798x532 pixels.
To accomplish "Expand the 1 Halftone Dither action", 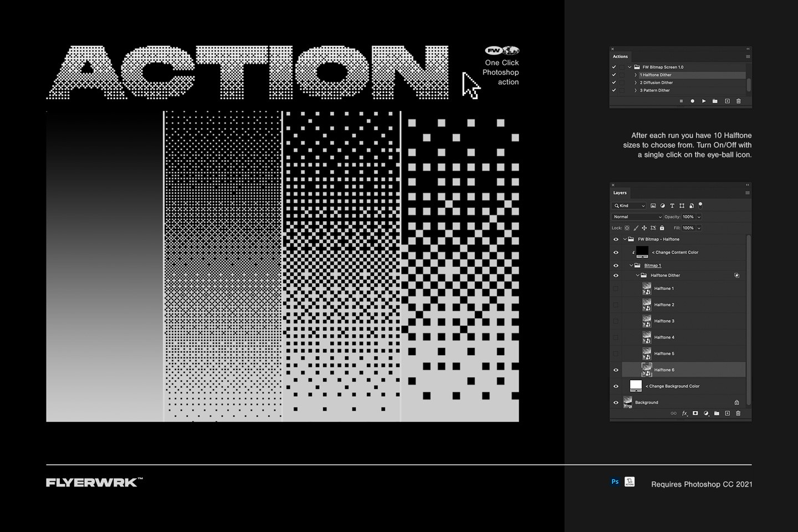I will tap(636, 74).
